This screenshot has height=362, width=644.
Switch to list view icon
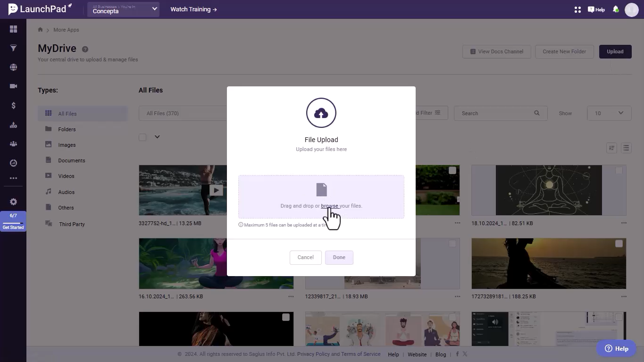pyautogui.click(x=626, y=148)
